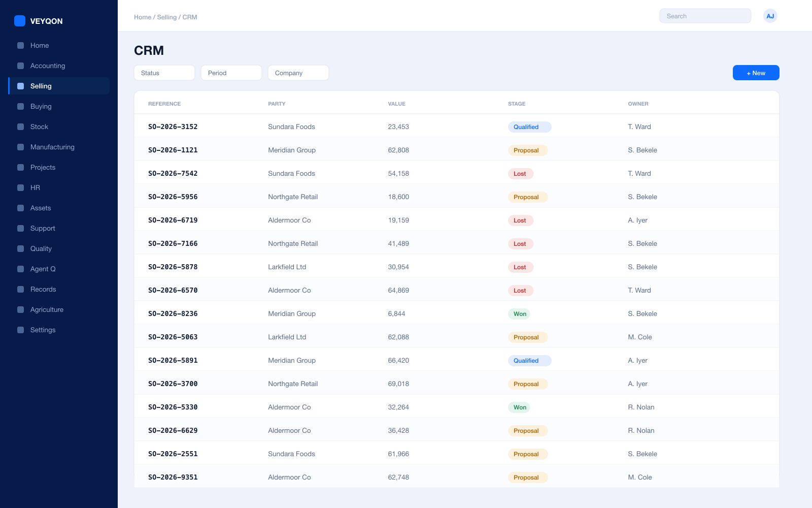Follow the Selling breadcrumb link
Viewport: 812px width, 508px height.
coord(167,17)
